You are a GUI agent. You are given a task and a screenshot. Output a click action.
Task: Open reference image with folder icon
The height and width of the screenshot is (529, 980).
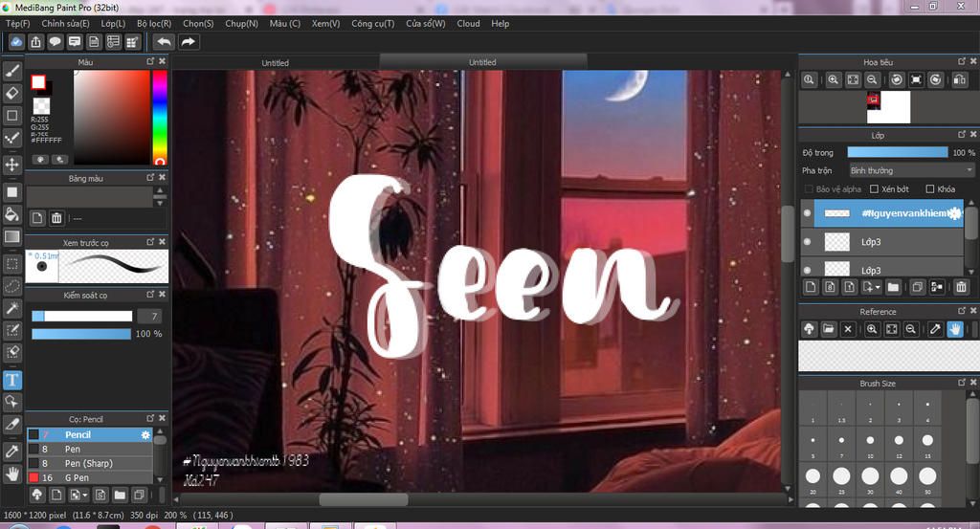point(828,329)
